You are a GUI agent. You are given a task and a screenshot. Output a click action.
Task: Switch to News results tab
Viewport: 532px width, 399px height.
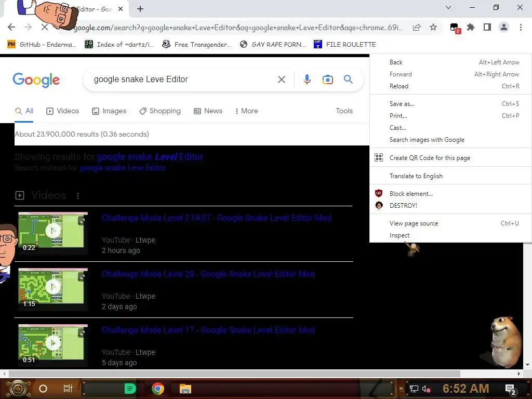(208, 111)
